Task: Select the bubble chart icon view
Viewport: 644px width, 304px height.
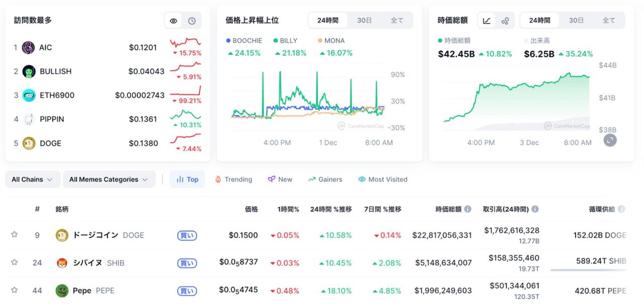Action: coord(505,21)
